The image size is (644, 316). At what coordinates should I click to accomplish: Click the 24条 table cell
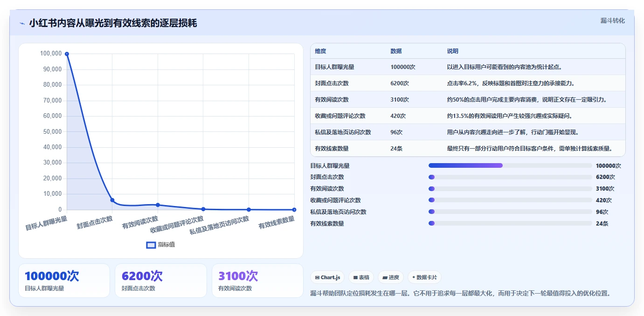(x=396, y=149)
